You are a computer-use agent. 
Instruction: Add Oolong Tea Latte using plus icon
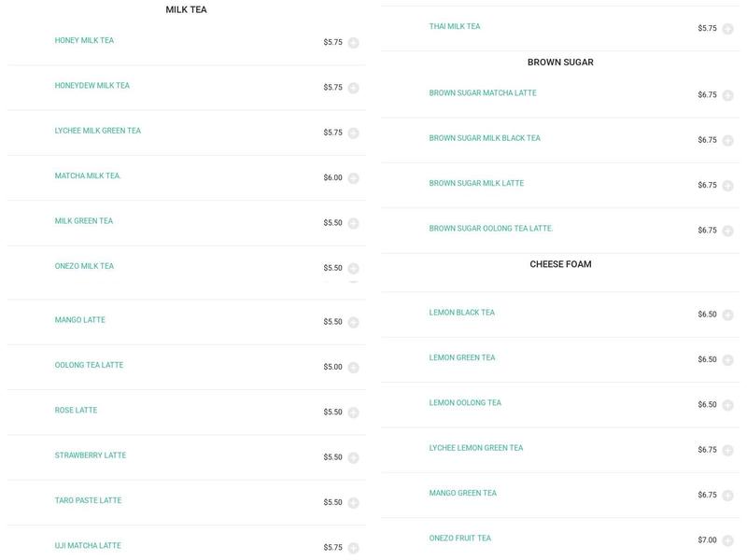[353, 368]
